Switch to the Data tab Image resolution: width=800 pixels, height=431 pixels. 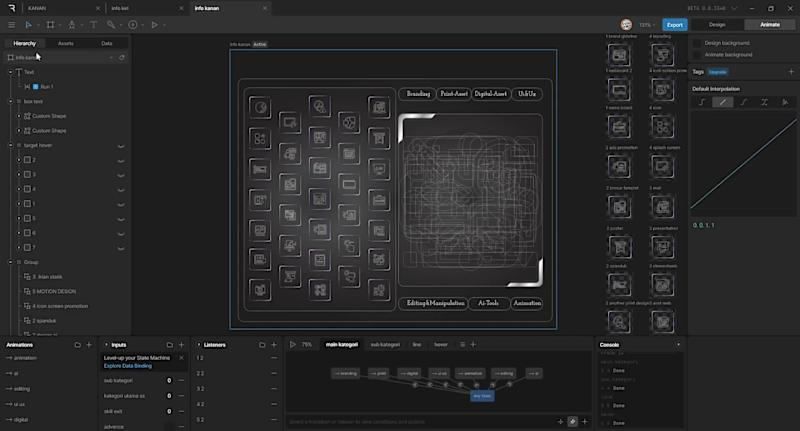tap(107, 43)
